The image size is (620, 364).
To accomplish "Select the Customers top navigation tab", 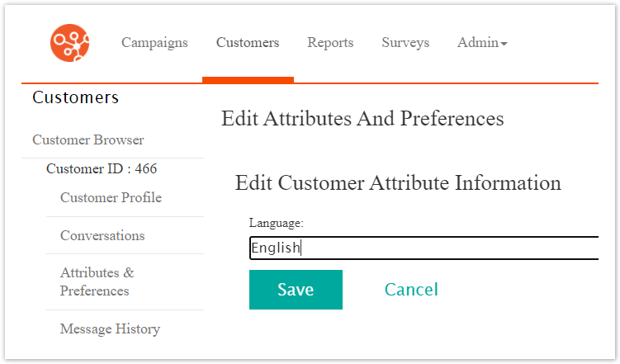I will (248, 43).
